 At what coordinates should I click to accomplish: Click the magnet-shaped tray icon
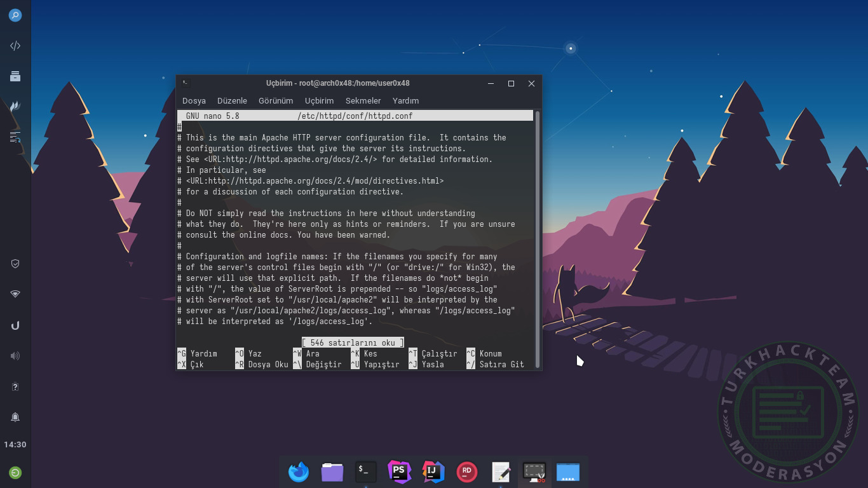(x=15, y=325)
